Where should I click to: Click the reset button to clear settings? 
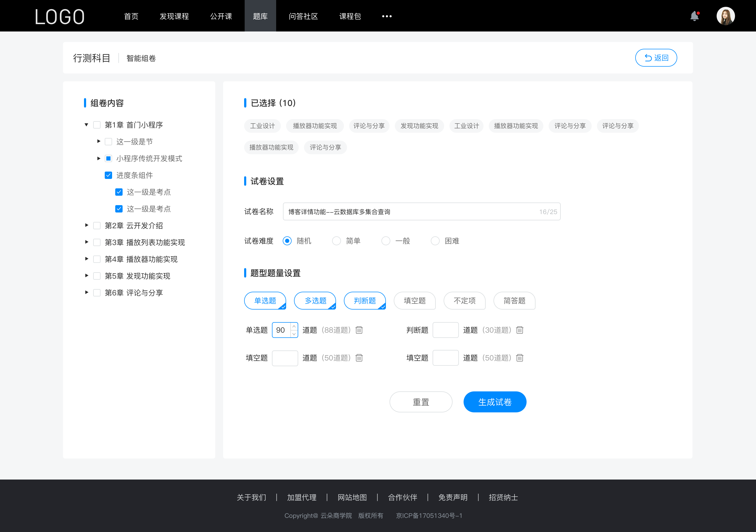click(421, 402)
